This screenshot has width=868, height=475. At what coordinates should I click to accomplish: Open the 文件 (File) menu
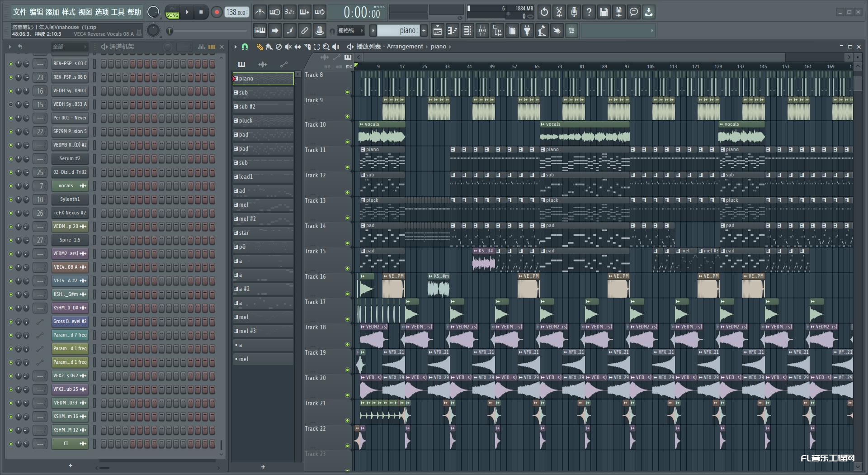(20, 12)
